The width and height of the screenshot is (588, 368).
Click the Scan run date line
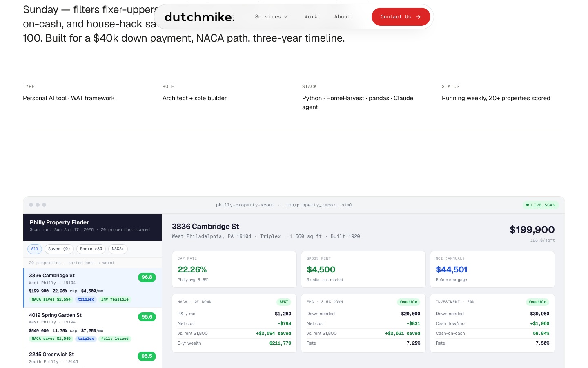(90, 230)
